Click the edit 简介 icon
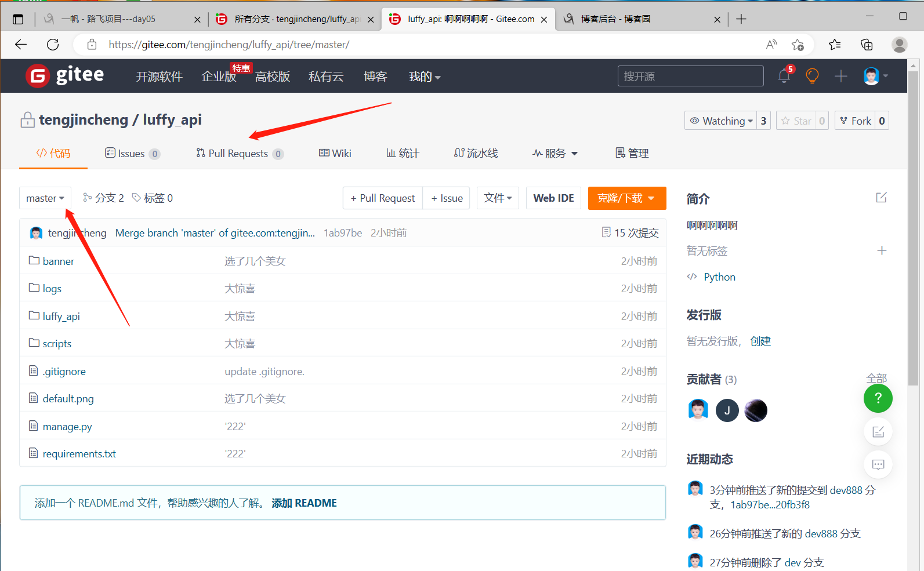Image resolution: width=924 pixels, height=571 pixels. point(881,198)
